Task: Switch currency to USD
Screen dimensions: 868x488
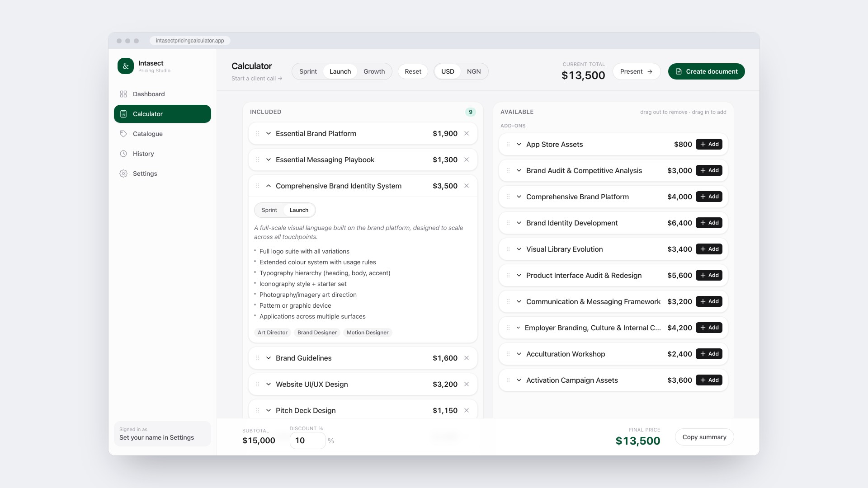Action: click(x=448, y=71)
